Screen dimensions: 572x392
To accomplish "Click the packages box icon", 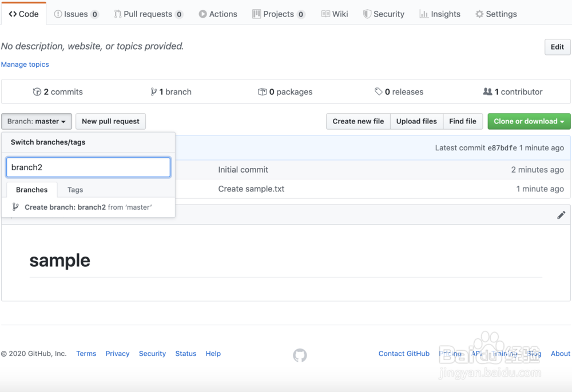I will pos(263,91).
